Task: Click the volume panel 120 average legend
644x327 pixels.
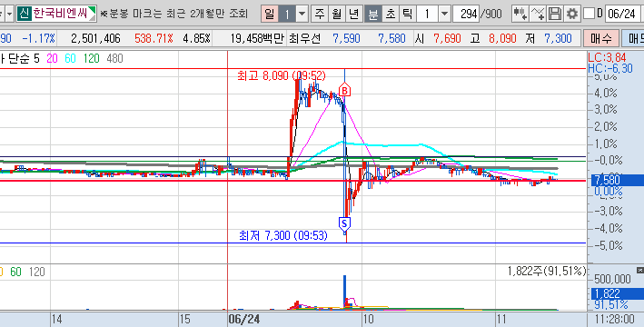Action: [36, 272]
